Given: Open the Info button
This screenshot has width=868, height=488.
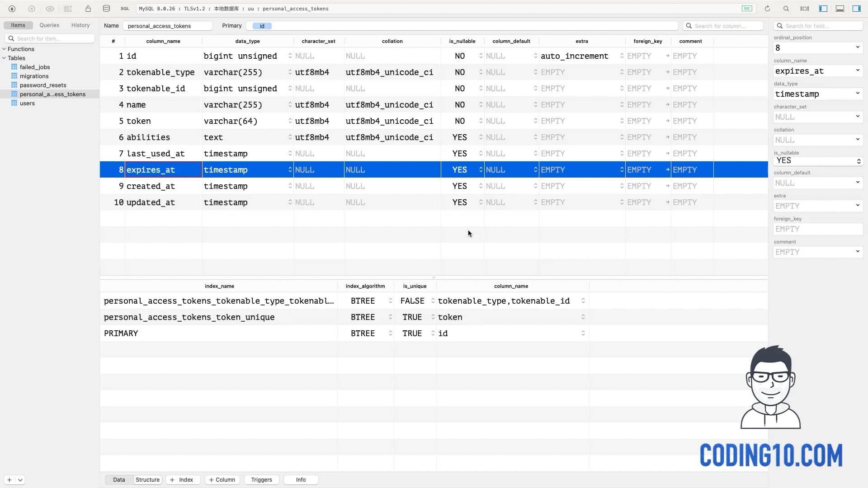Looking at the screenshot, I should [301, 480].
